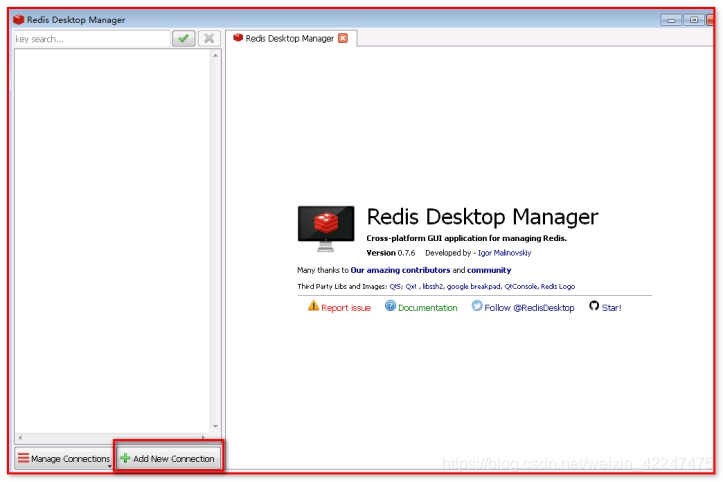723x482 pixels.
Task: Open the community link
Action: pyautogui.click(x=489, y=270)
